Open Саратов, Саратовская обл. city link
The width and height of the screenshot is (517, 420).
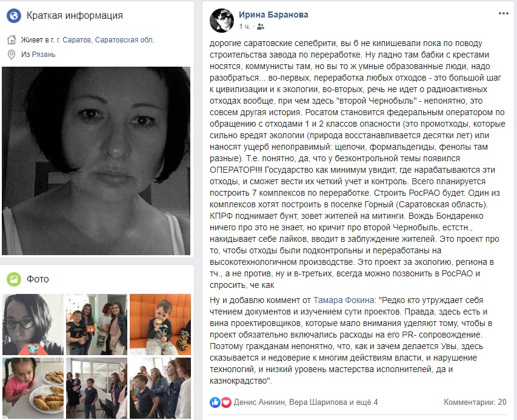point(105,40)
